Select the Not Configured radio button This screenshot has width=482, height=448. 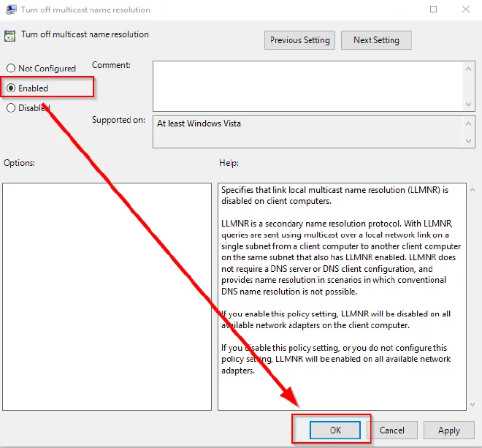(11, 69)
